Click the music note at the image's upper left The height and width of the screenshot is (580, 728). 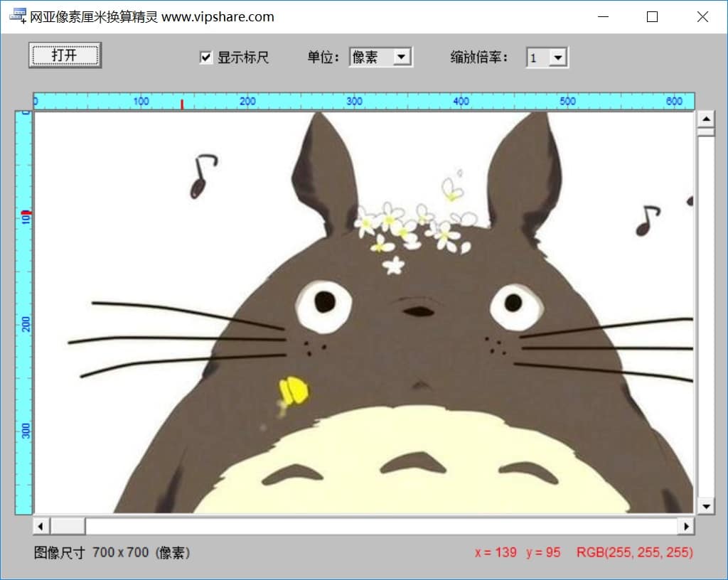(x=203, y=176)
